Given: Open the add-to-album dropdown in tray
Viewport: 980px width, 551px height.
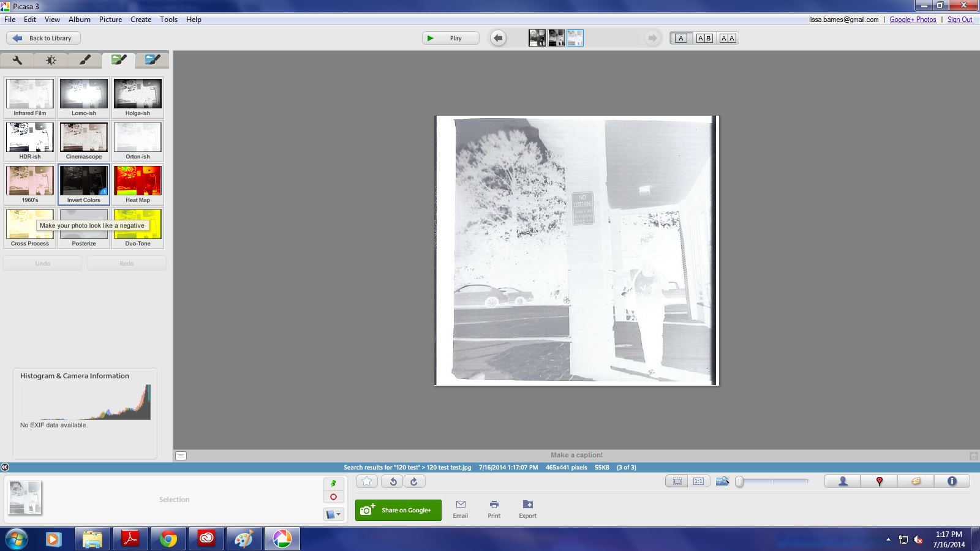Looking at the screenshot, I should (333, 514).
